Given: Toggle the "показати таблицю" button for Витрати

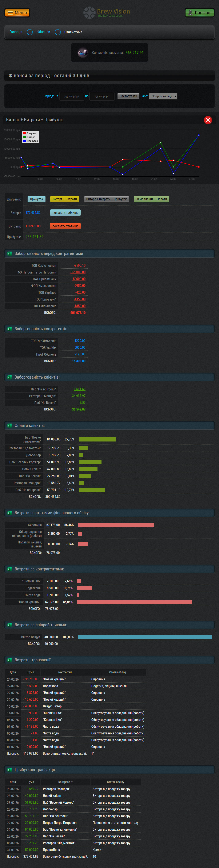Looking at the screenshot, I should [65, 226].
